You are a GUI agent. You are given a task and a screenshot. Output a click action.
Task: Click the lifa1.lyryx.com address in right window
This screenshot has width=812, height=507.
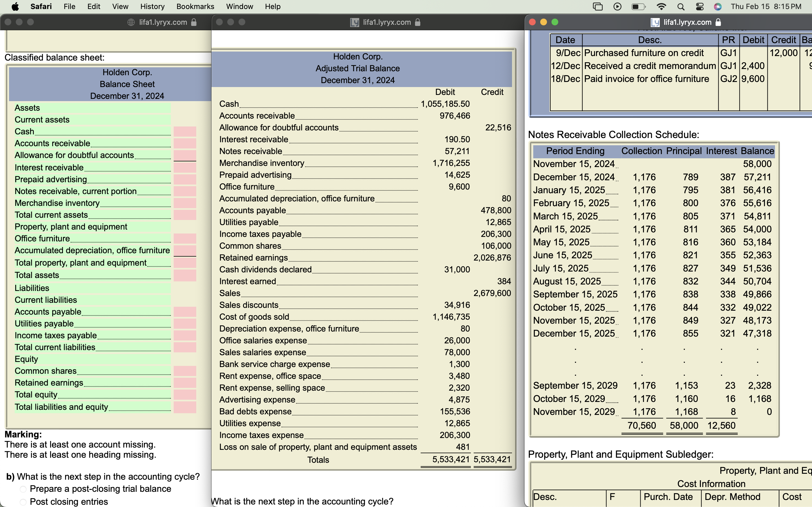tap(687, 22)
